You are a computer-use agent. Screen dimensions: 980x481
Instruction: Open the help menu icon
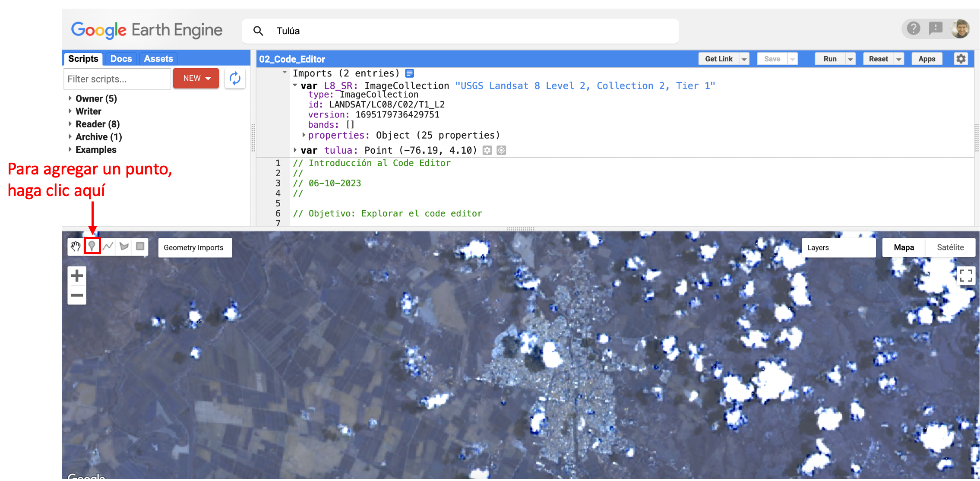click(x=913, y=28)
